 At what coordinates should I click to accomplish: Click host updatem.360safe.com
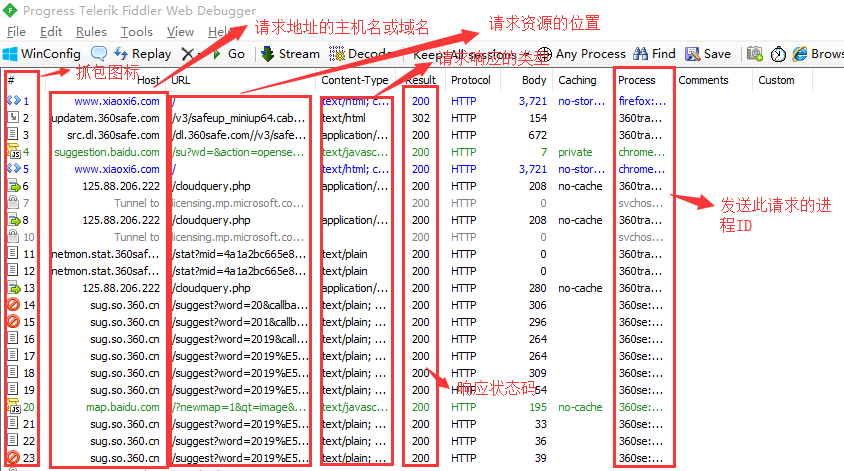[x=106, y=118]
